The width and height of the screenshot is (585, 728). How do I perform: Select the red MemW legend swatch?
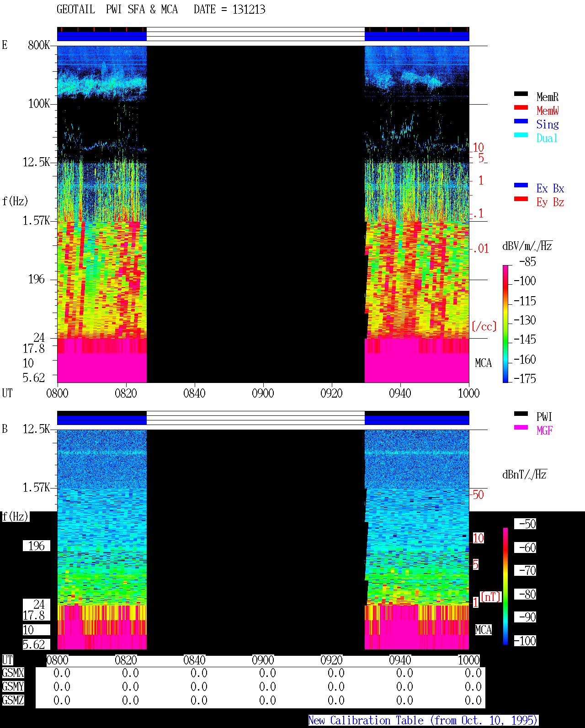point(521,108)
